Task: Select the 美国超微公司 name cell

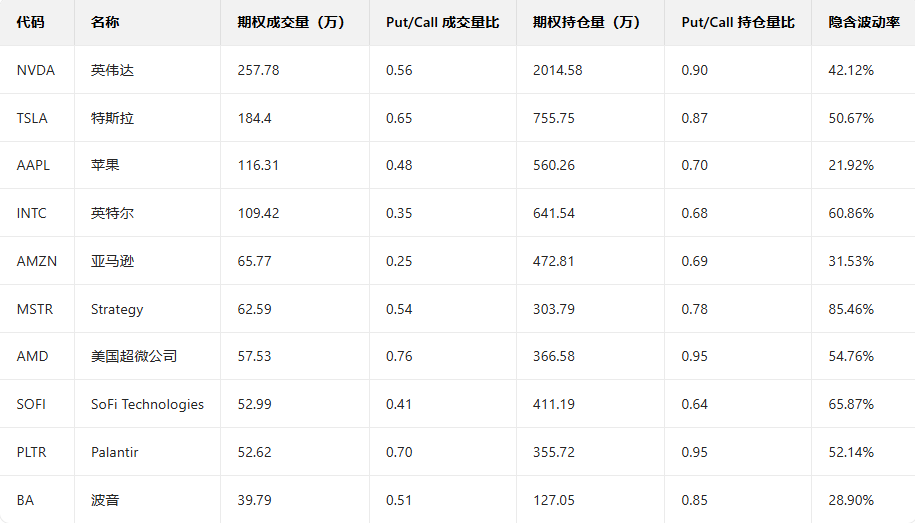Action: pyautogui.click(x=134, y=356)
